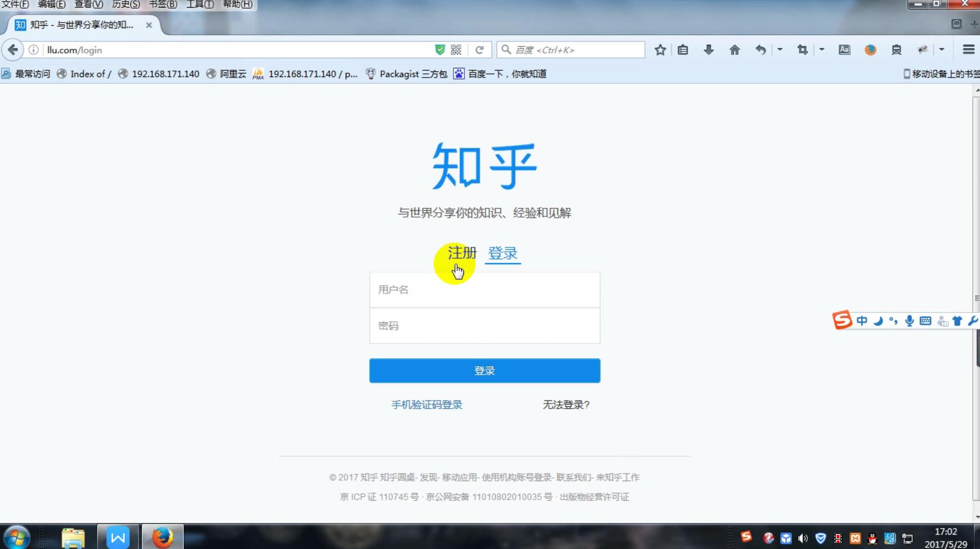Click 移动应用 footer link
980x549 pixels.
coord(459,478)
